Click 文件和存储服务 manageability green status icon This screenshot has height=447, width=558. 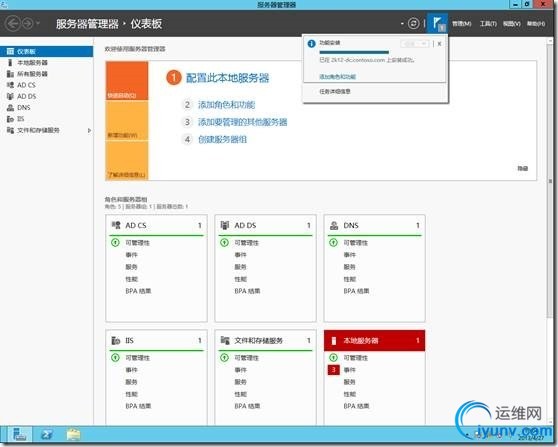click(x=225, y=358)
